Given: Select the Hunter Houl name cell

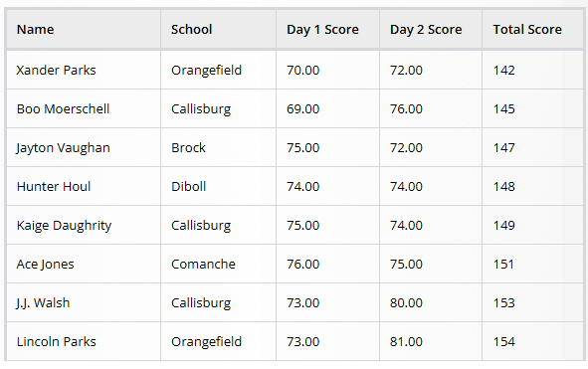Looking at the screenshot, I should coord(84,186).
